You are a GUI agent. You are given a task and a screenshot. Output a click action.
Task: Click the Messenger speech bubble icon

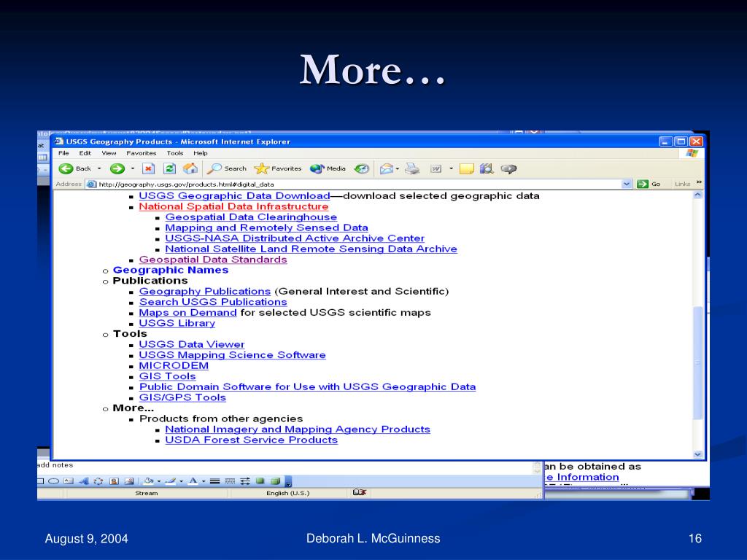click(x=508, y=168)
